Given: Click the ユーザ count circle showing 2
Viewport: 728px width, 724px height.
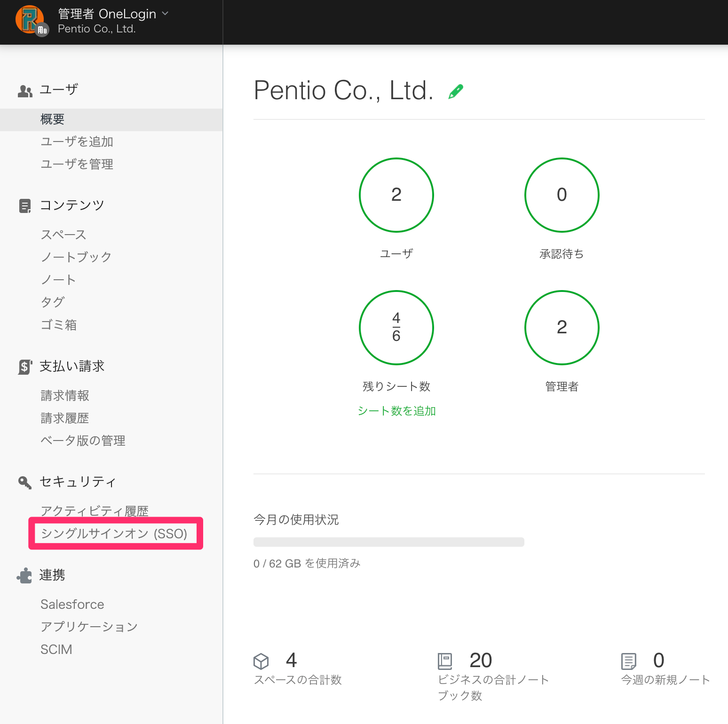Looking at the screenshot, I should (396, 195).
